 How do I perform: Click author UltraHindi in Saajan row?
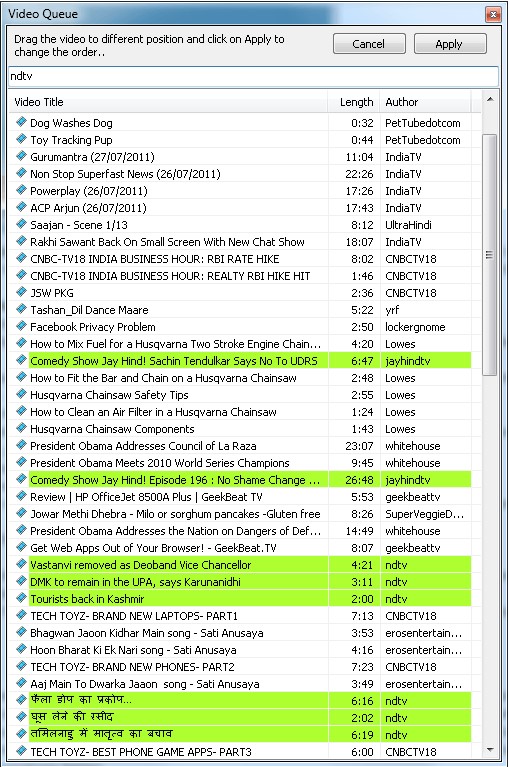(x=408, y=225)
